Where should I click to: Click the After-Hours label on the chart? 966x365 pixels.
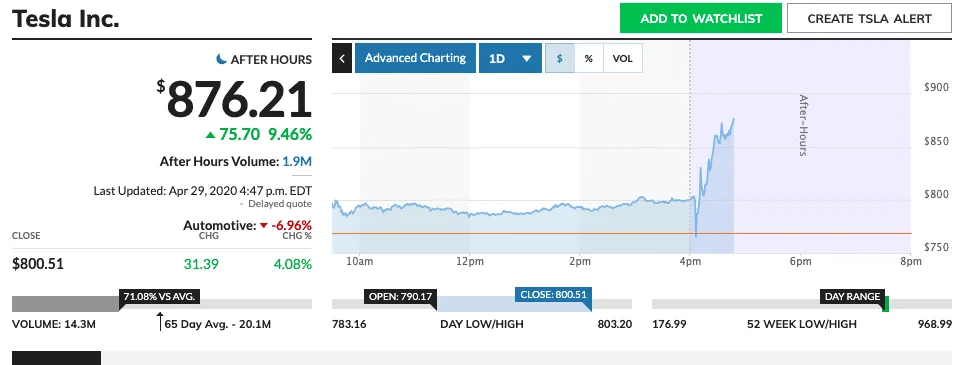pyautogui.click(x=803, y=125)
